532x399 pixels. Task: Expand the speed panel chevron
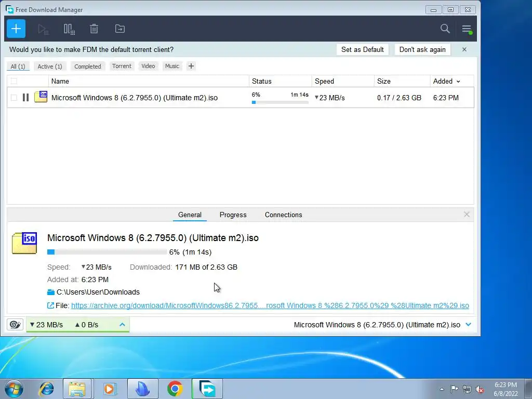pyautogui.click(x=123, y=325)
